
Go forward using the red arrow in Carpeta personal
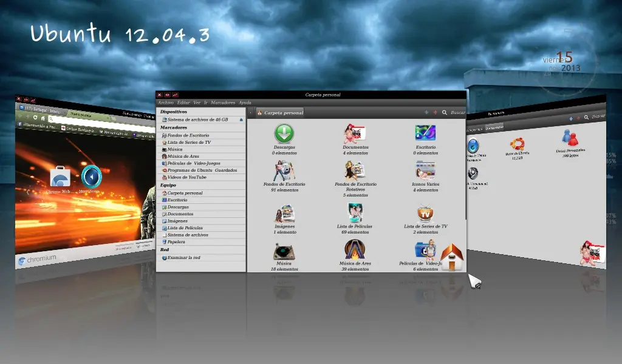(x=435, y=112)
